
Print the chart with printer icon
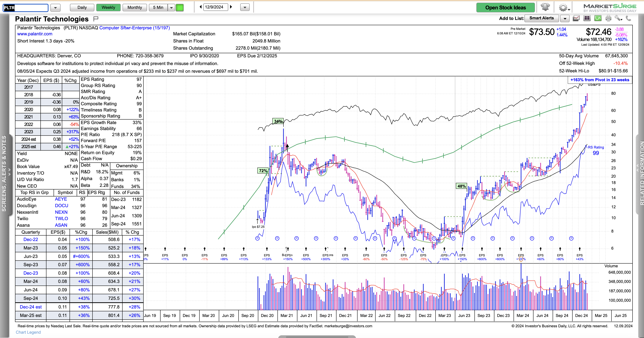pyautogui.click(x=608, y=18)
